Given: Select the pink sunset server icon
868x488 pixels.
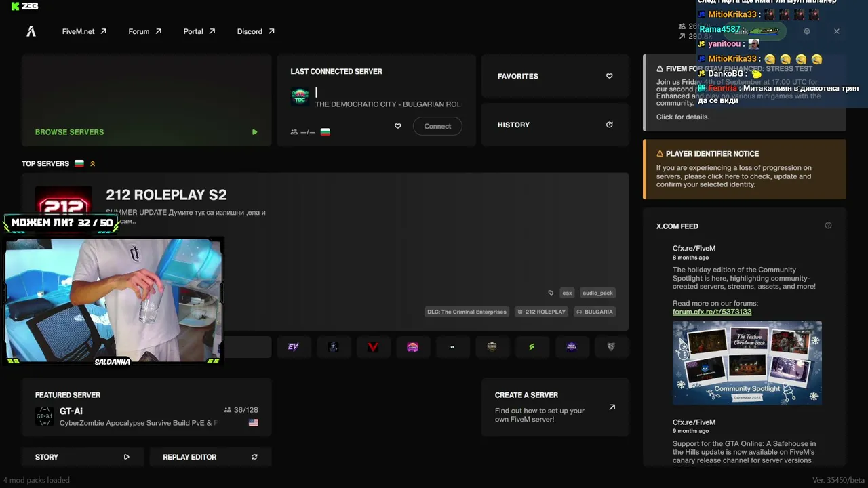Looking at the screenshot, I should 412,347.
